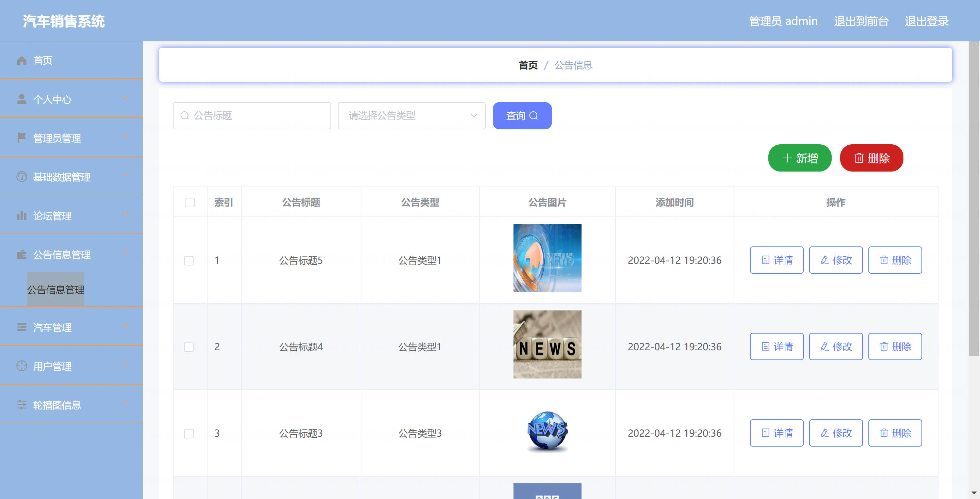Click the sliders icon beside 轮播图信息
The height and width of the screenshot is (499, 980).
pos(22,405)
